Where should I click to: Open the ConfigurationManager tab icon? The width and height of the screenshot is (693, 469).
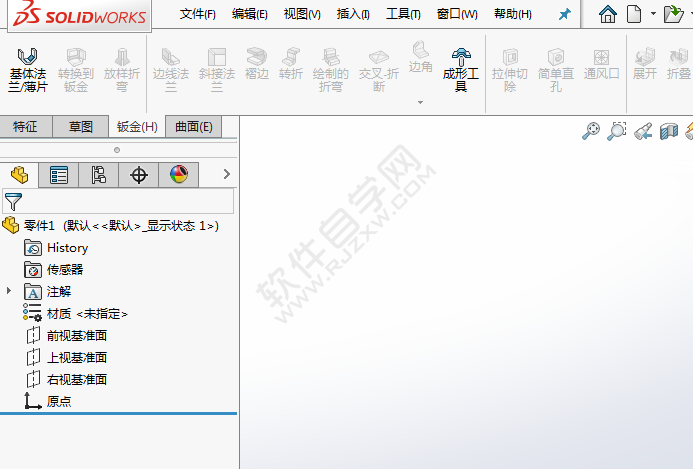point(99,175)
